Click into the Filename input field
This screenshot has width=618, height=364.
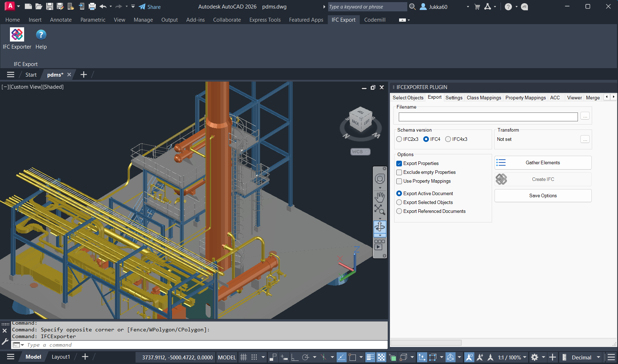[488, 117]
